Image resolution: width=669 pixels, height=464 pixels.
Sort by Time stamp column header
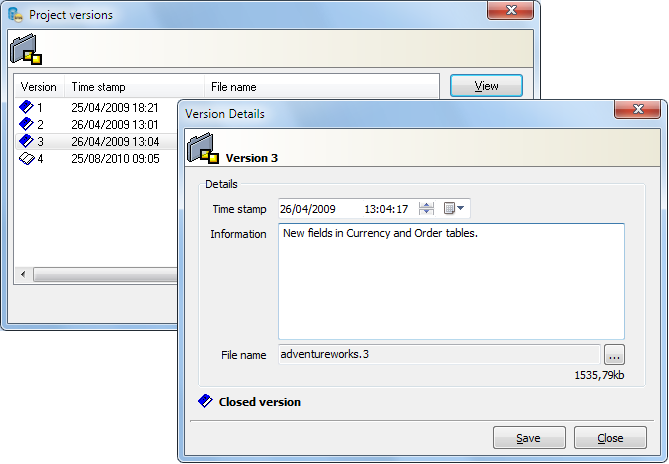134,87
